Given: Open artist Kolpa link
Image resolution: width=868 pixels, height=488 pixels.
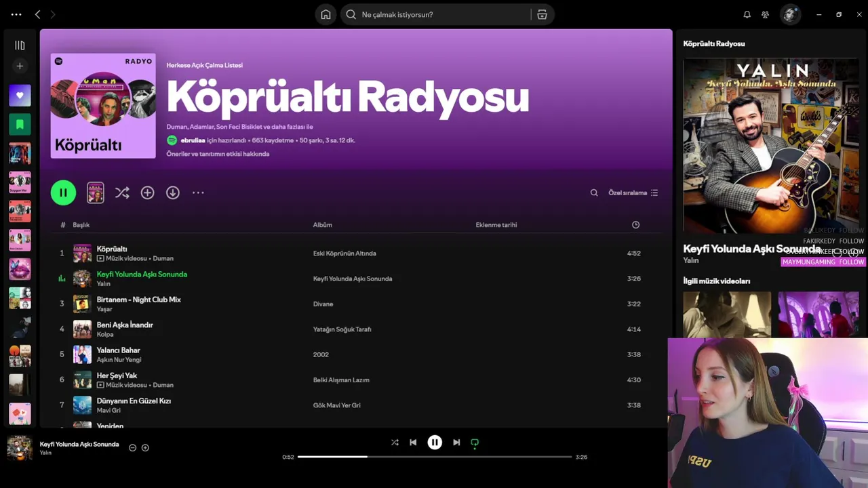Looking at the screenshot, I should 105,334.
